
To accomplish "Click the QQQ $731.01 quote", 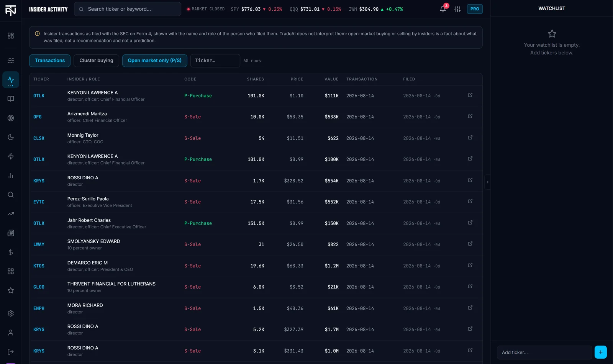I will pos(315,9).
